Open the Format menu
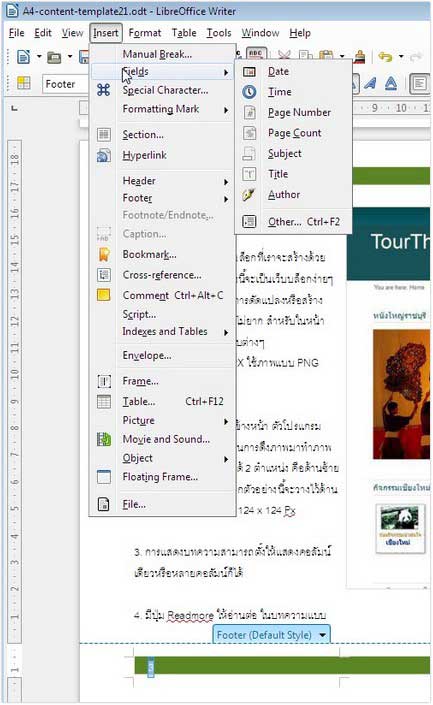 (x=144, y=33)
